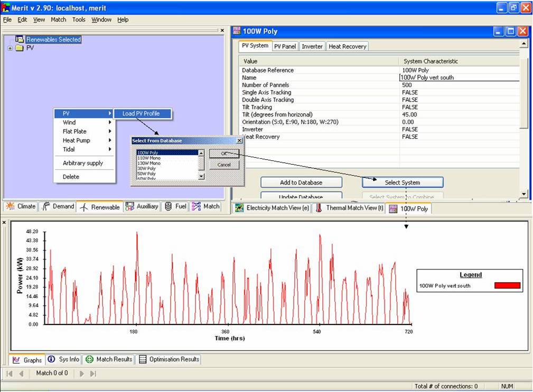Click the Demand tab icon
The height and width of the screenshot is (392, 533).
pyautogui.click(x=46, y=207)
